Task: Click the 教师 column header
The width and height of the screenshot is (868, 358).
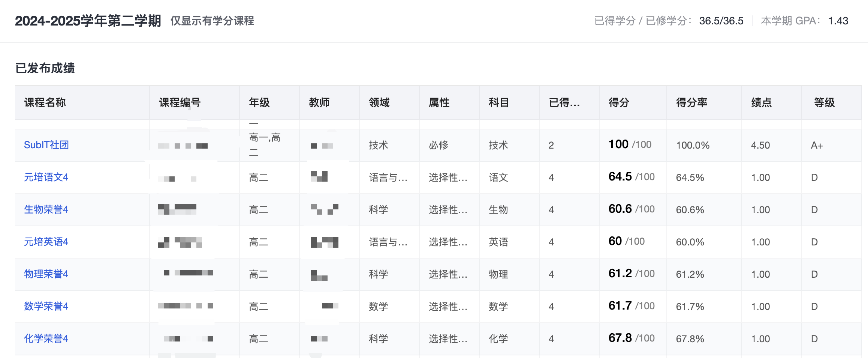Action: tap(319, 102)
